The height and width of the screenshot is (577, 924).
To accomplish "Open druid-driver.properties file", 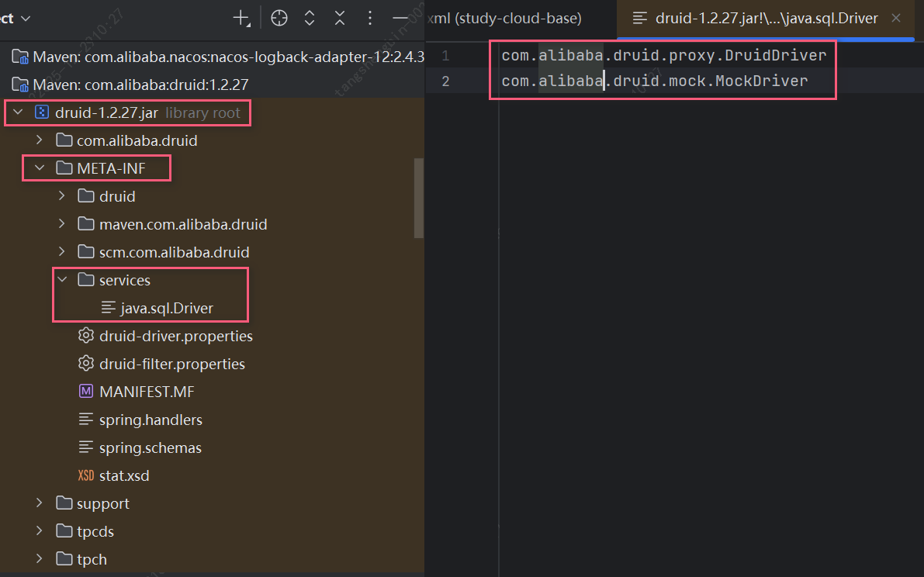I will pyautogui.click(x=175, y=336).
